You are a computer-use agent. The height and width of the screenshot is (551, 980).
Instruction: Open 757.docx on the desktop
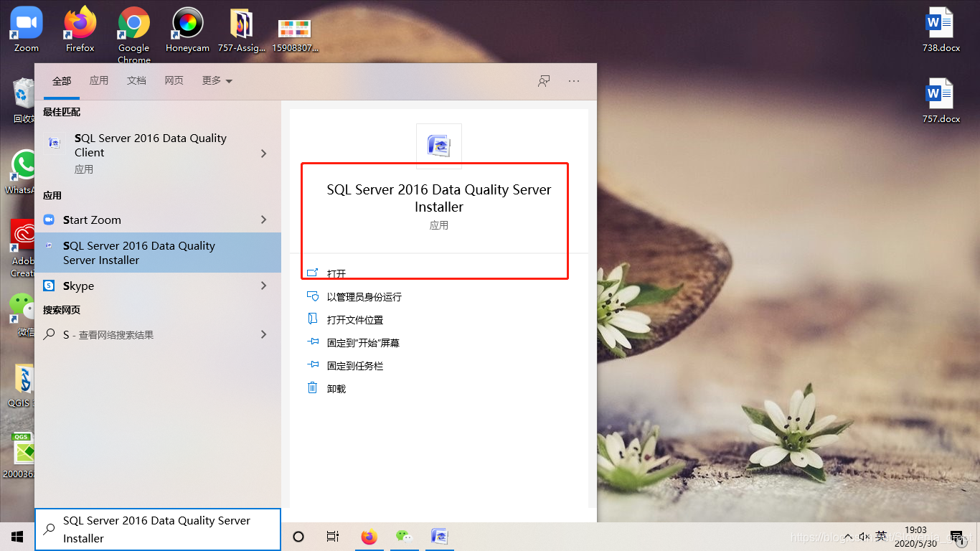click(x=941, y=100)
